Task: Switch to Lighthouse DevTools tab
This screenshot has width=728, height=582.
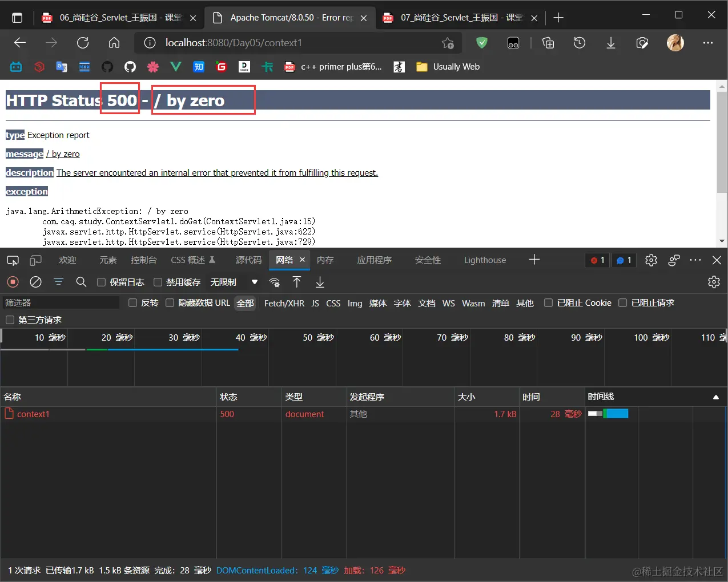Action: click(485, 260)
